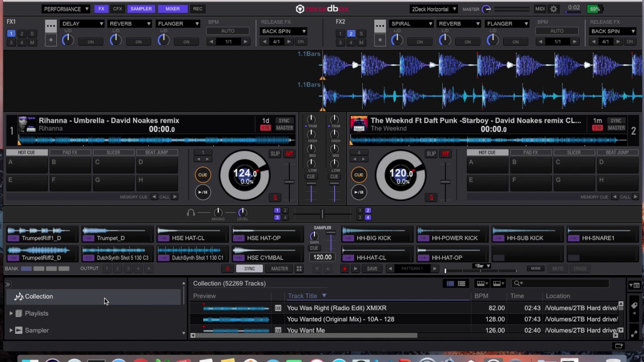Click sampler sequencer record button
This screenshot has width=644, height=362.
pos(345,269)
